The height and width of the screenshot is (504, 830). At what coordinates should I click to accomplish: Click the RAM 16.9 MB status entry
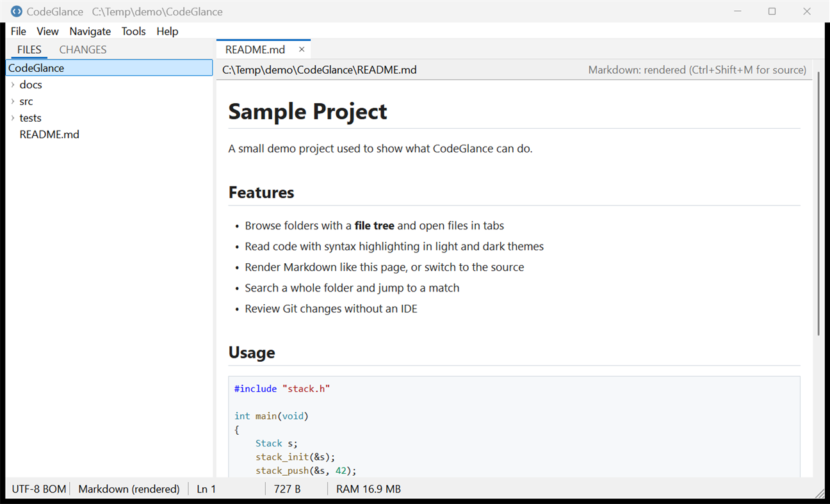(x=368, y=489)
